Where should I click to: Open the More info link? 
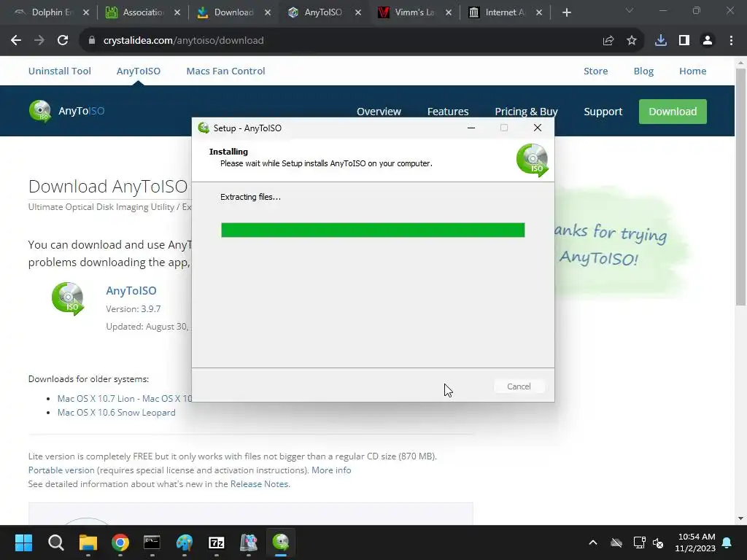(331, 470)
